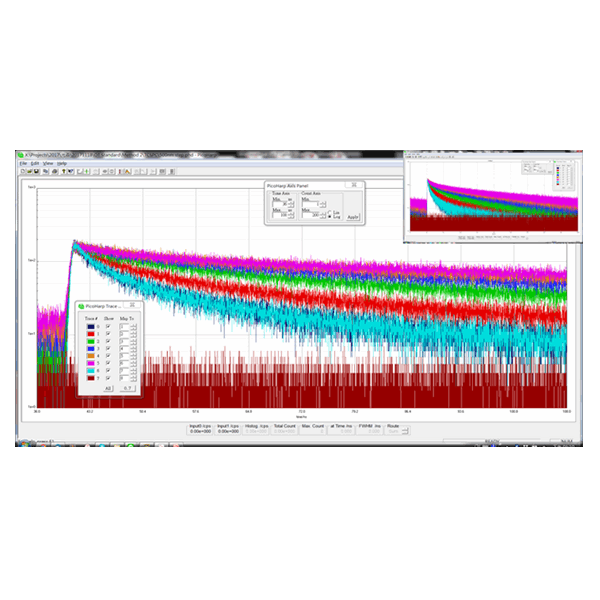Click the All button in Trace panel

[x=109, y=387]
